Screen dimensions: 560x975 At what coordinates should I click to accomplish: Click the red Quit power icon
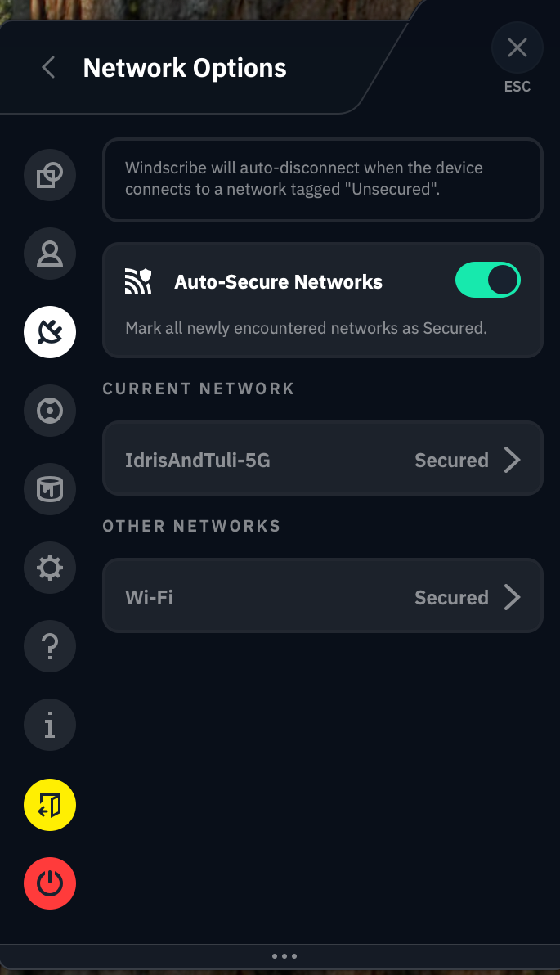[50, 883]
